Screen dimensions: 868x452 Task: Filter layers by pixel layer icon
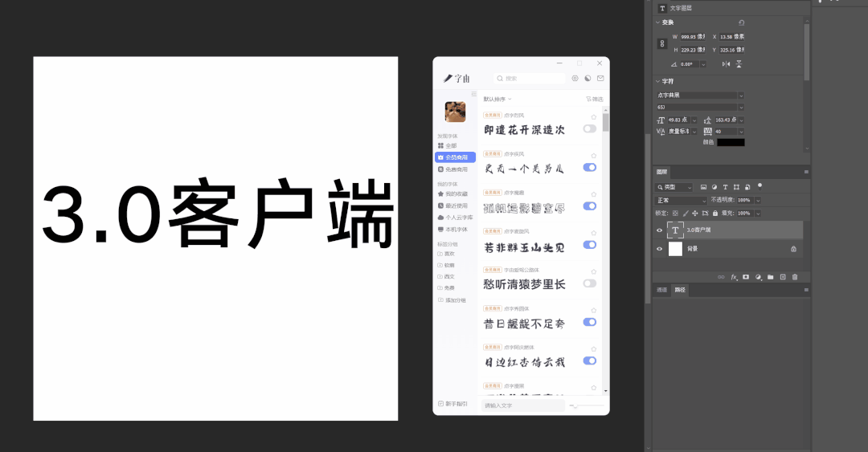click(x=703, y=188)
